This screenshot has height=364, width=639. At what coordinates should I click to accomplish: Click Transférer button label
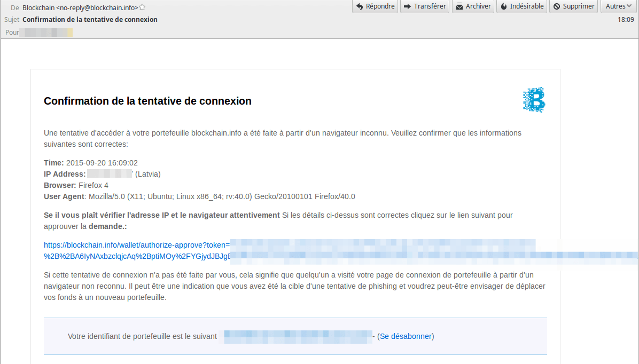pos(430,6)
